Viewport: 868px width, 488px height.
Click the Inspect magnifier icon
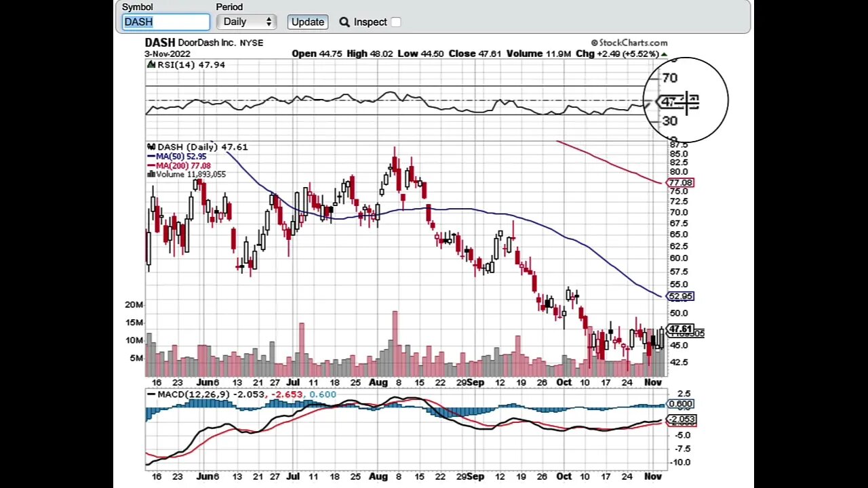click(x=344, y=22)
